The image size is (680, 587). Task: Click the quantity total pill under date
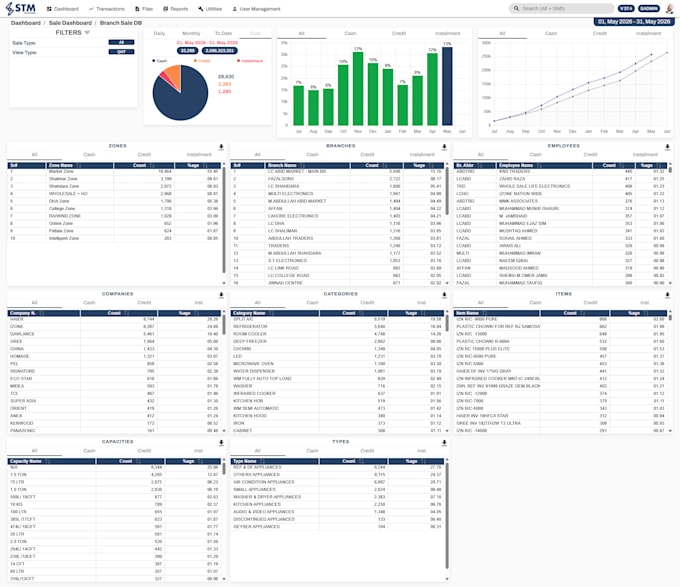coord(187,51)
